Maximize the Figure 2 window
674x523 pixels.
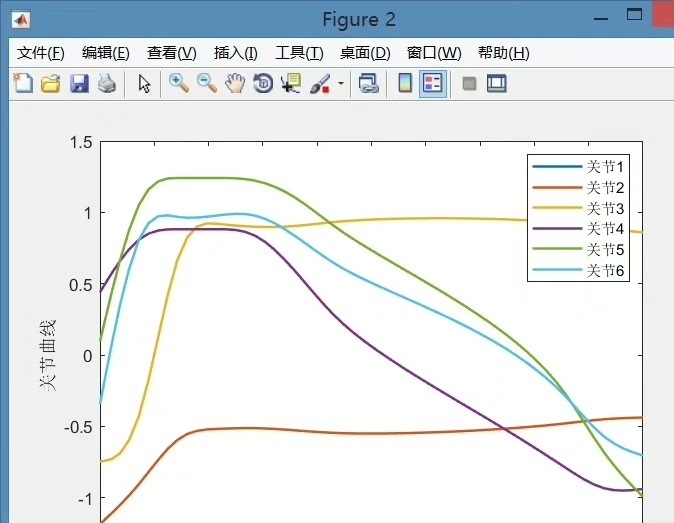click(x=634, y=15)
